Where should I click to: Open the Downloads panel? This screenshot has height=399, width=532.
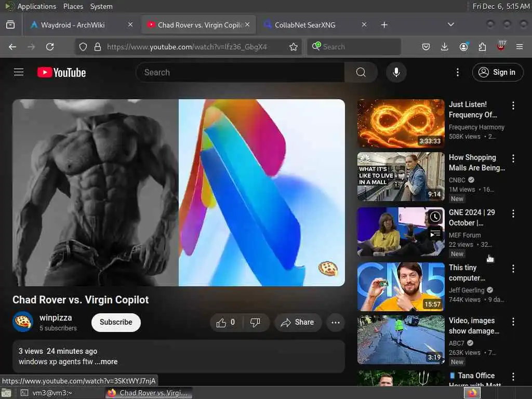(x=444, y=47)
